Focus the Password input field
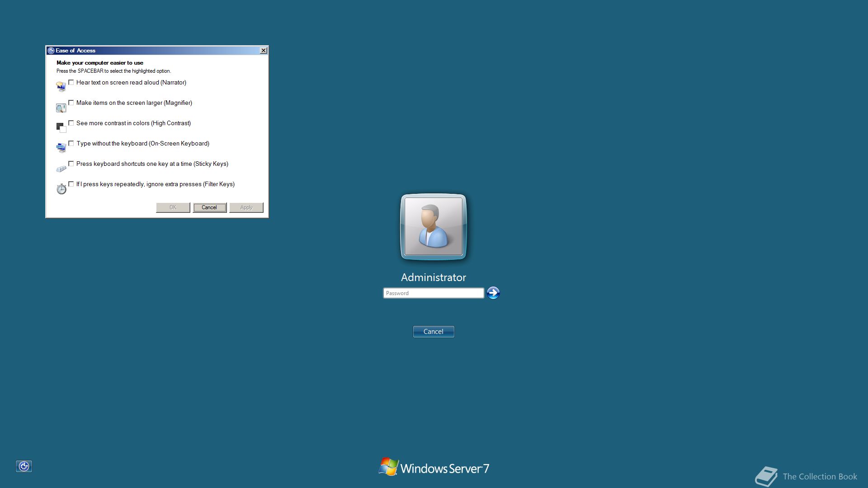Screen dimensions: 868x488 (434, 293)
